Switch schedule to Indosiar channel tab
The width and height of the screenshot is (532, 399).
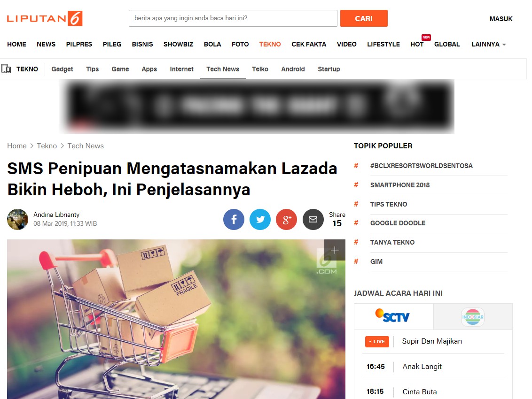[x=473, y=317]
